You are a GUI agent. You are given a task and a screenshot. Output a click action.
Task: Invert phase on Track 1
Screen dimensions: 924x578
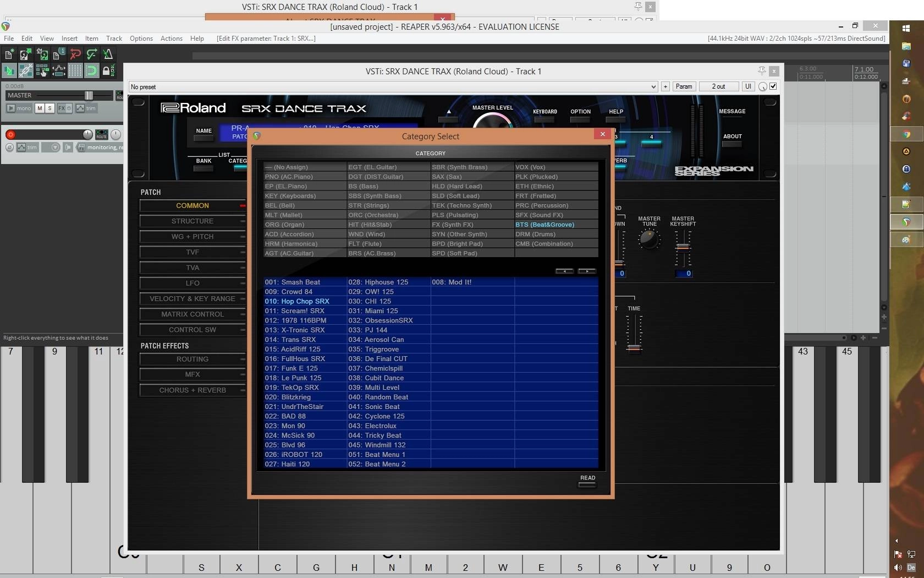coord(9,148)
